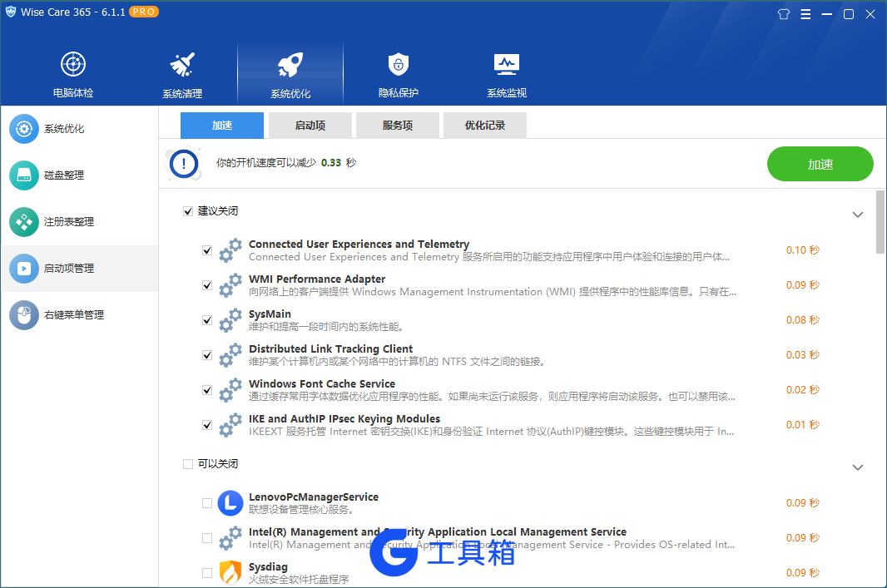The width and height of the screenshot is (887, 588).
Task: Click the green 加速 button
Action: tap(820, 165)
